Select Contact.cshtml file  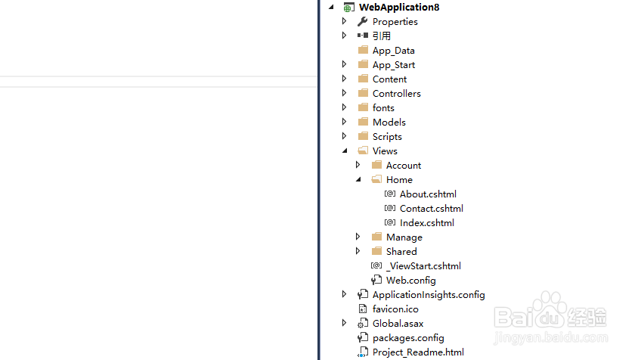point(431,209)
